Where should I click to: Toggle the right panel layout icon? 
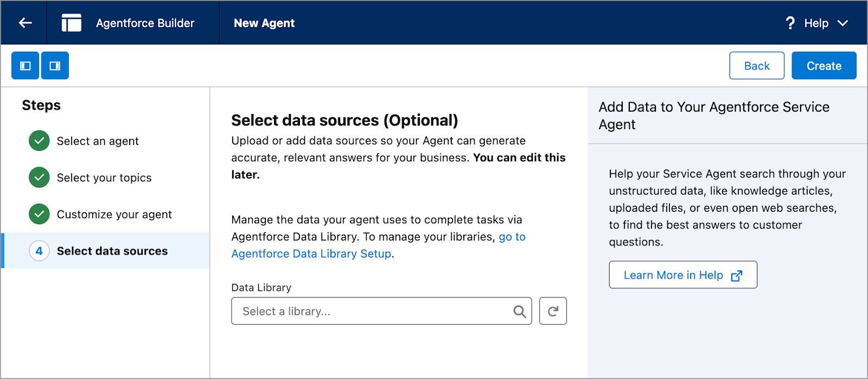(55, 66)
